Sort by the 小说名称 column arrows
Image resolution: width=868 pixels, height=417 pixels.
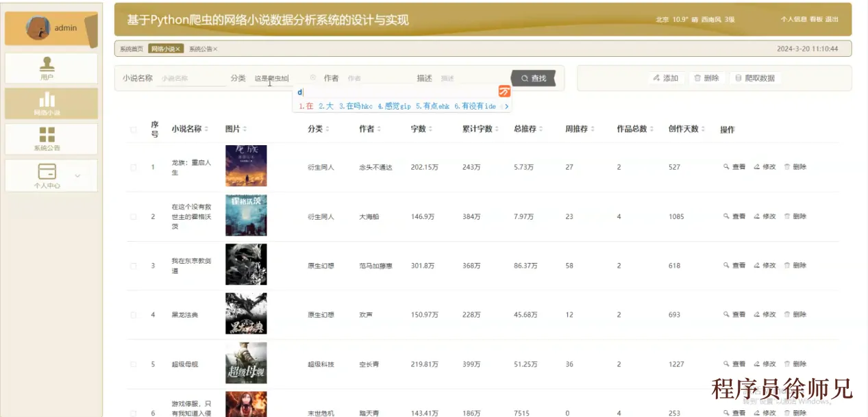[207, 129]
